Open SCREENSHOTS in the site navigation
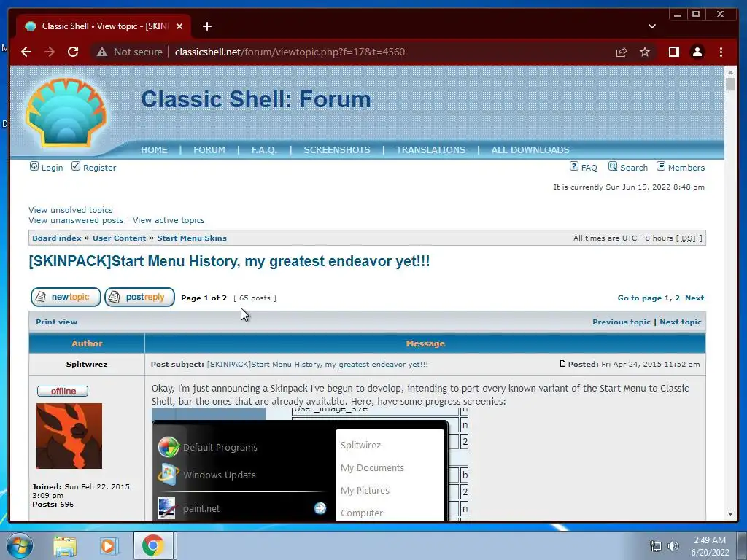Viewport: 747px width, 560px height. pyautogui.click(x=337, y=150)
